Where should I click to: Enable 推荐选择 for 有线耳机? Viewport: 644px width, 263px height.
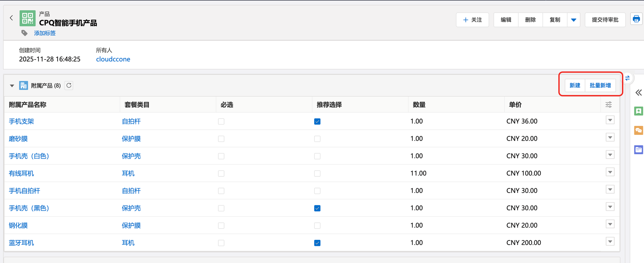(x=317, y=174)
